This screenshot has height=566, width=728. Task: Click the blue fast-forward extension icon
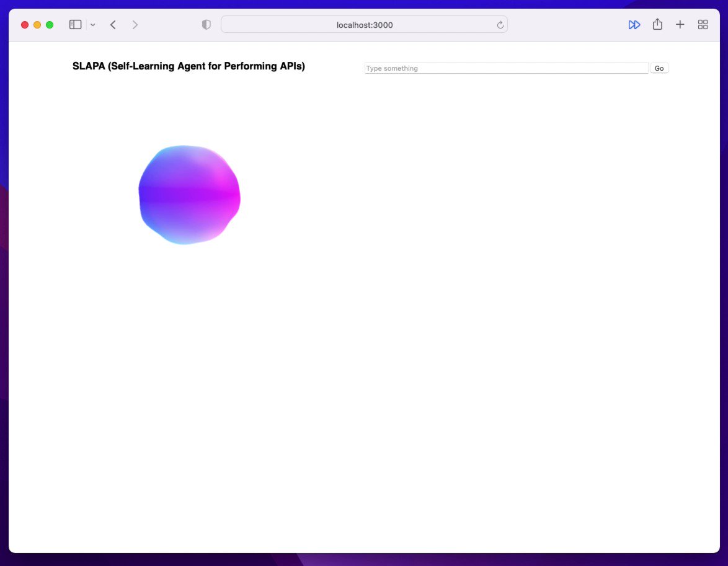pos(634,25)
